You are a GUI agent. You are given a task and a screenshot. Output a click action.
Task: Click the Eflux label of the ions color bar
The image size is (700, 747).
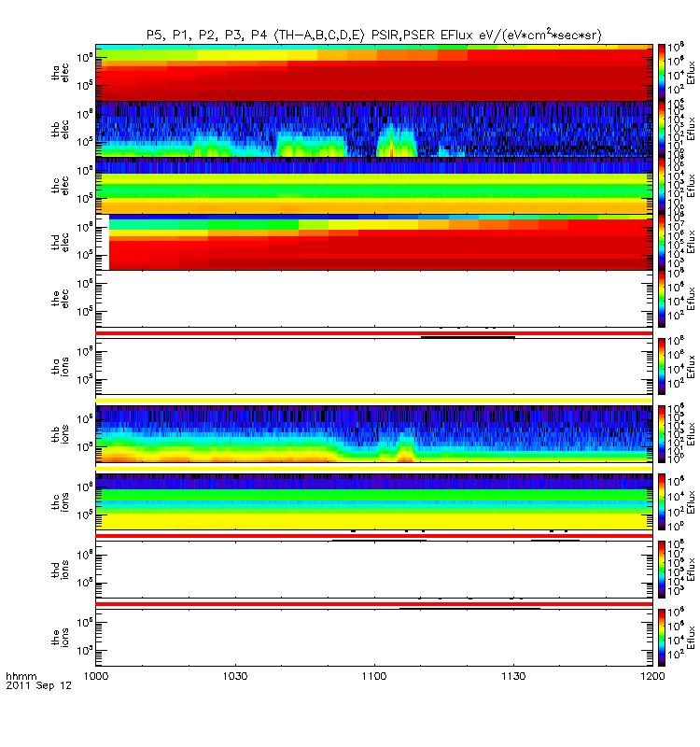click(x=691, y=638)
